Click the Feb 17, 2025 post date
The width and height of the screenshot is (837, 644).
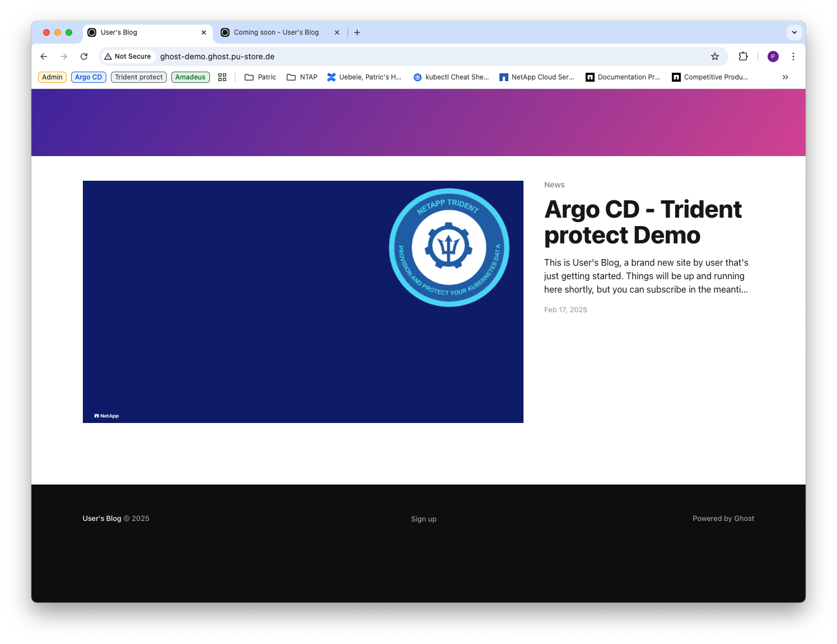pos(565,309)
